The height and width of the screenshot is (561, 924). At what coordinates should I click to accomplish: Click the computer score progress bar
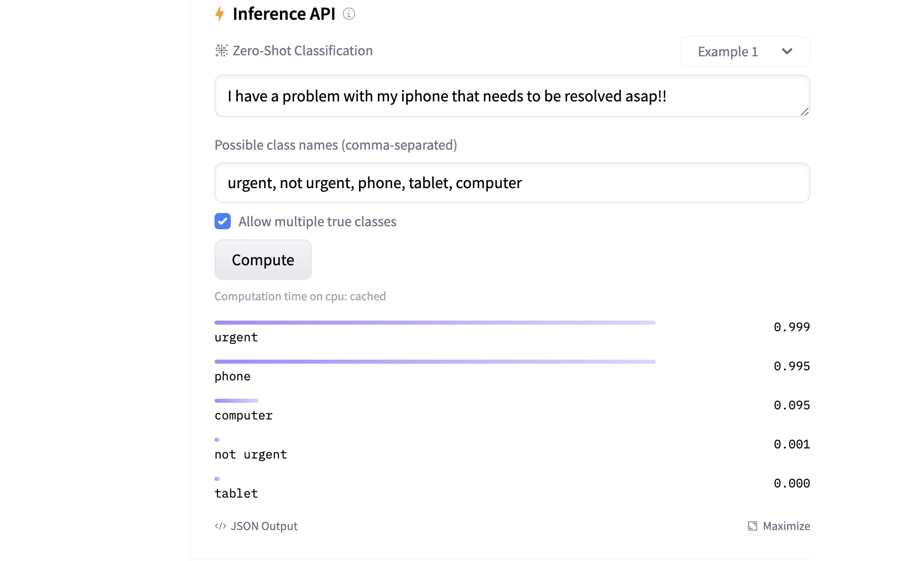pos(236,401)
